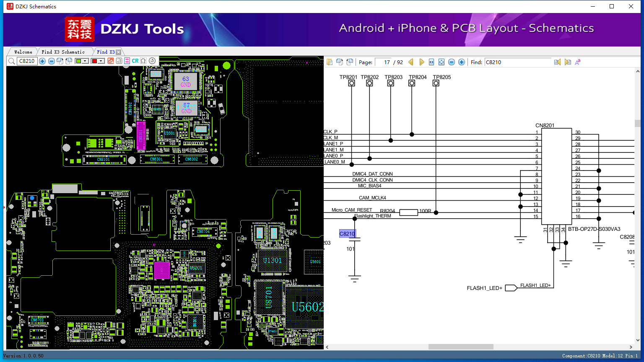This screenshot has width=644, height=362.
Task: Toggle the letter 'a' text display icon
Action: (119, 61)
